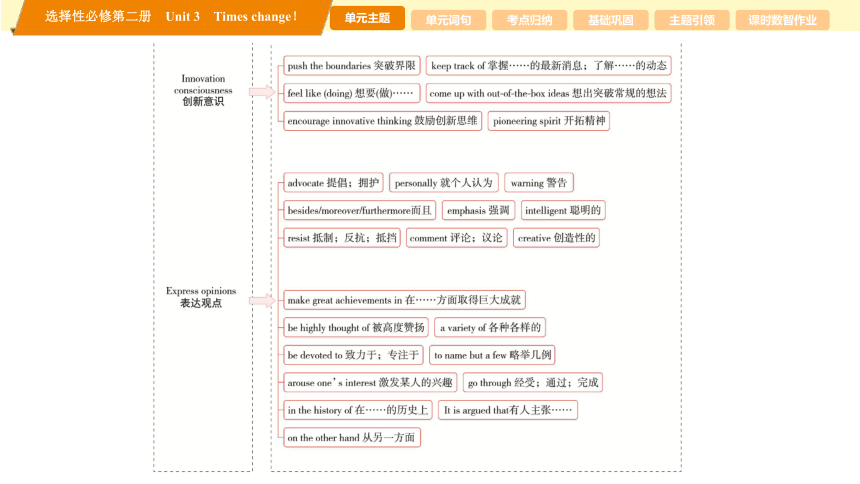Click 'intelligent 聪明的' box
The width and height of the screenshot is (860, 484).
click(x=563, y=210)
